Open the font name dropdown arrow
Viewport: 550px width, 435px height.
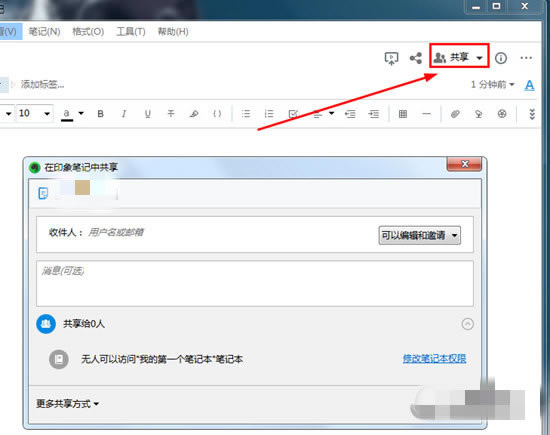coord(8,113)
